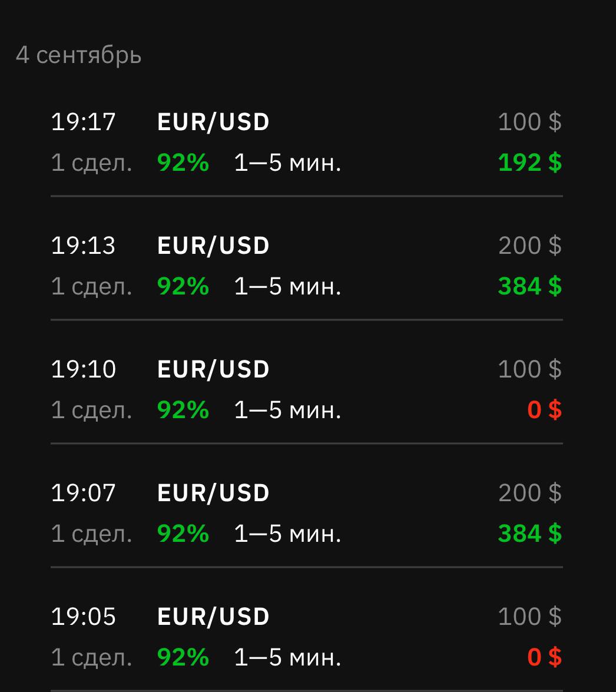Click the red 0 $ result at 19:05
Screen dimensions: 616x692
544,657
